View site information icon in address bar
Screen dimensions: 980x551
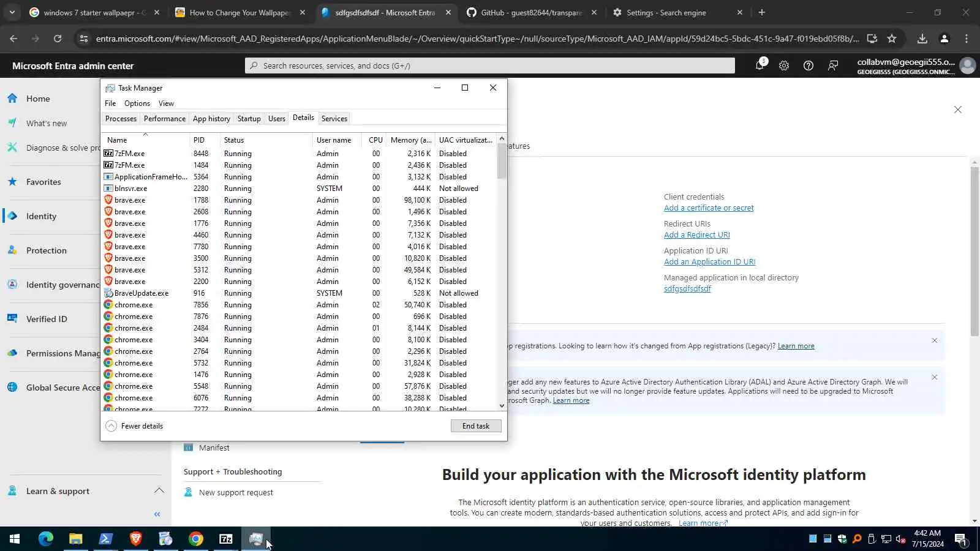click(84, 39)
